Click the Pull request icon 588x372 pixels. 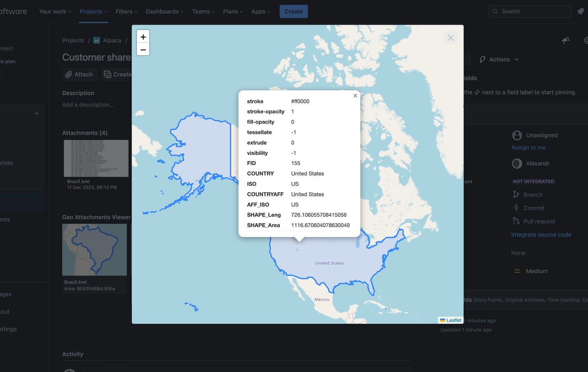(x=516, y=221)
